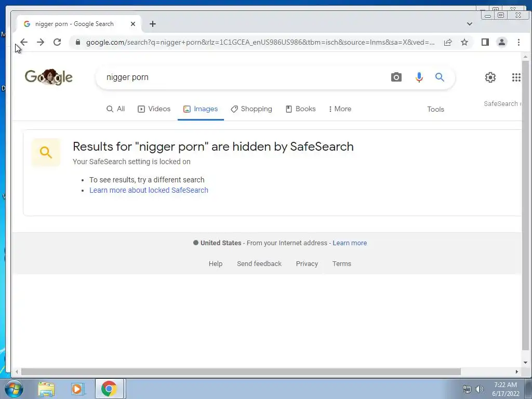
Task: Open the Chrome side panel
Action: (485, 42)
